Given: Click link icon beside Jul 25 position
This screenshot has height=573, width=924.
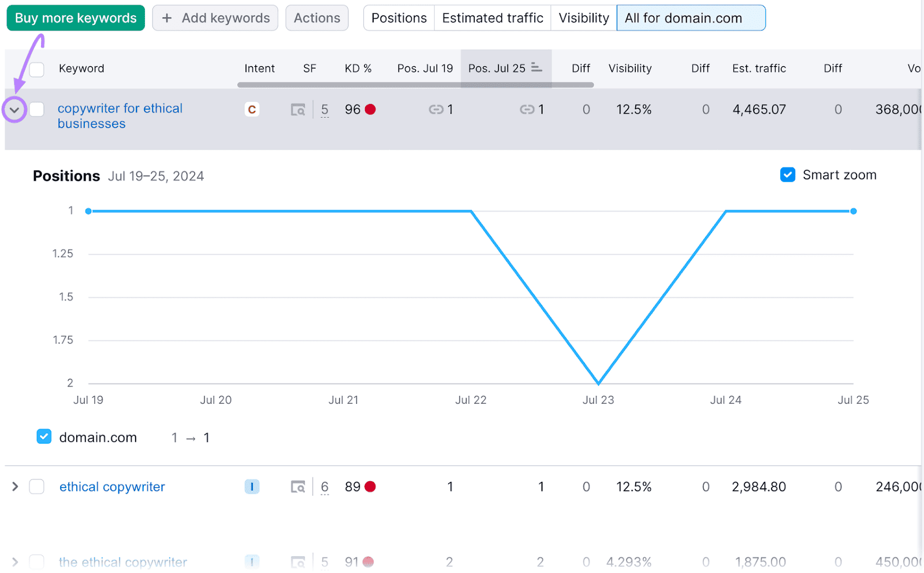Looking at the screenshot, I should (x=527, y=110).
